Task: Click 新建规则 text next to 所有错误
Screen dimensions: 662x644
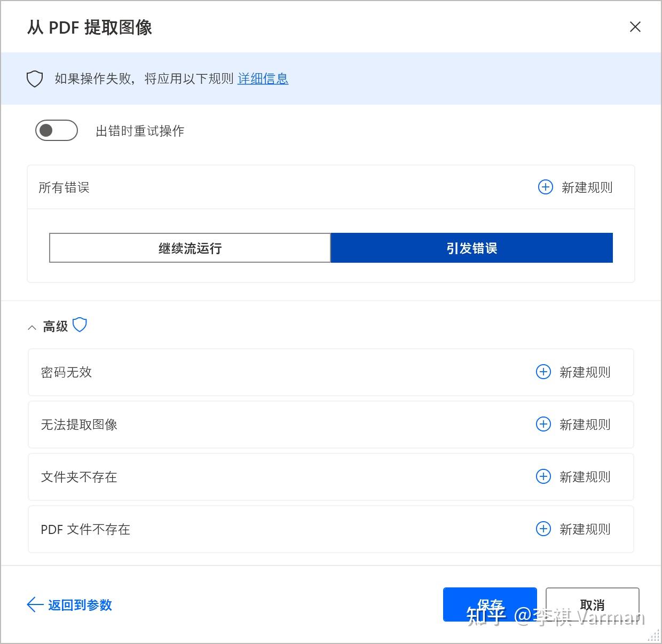Action: [587, 187]
